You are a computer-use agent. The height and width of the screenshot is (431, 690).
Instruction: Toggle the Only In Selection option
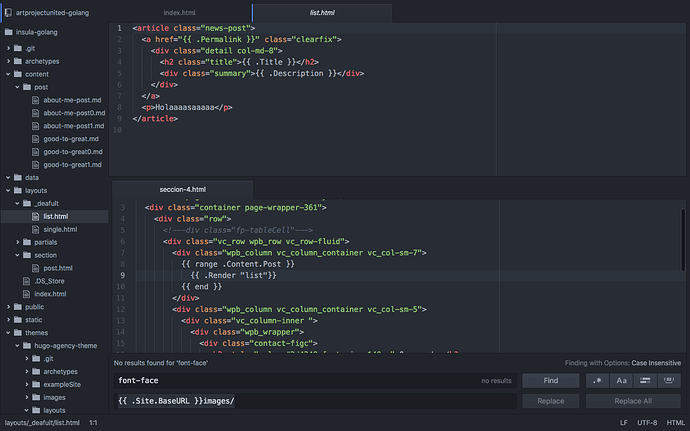(x=645, y=381)
